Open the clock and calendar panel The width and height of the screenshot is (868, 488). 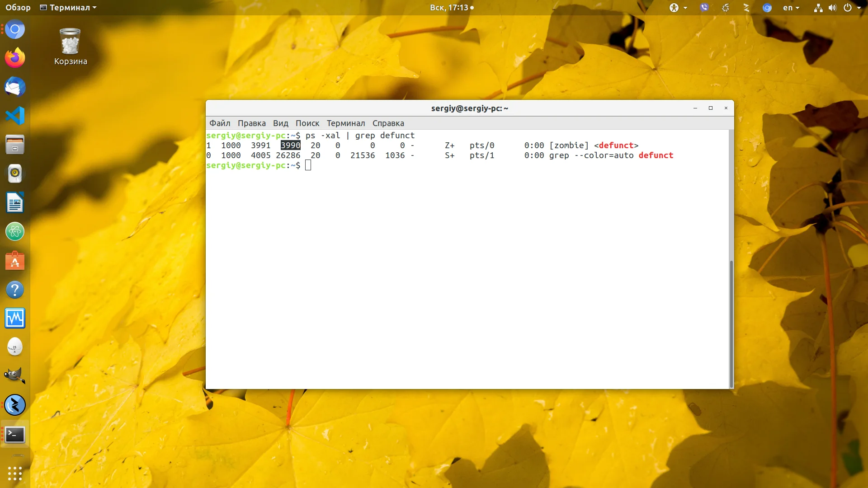pos(451,8)
